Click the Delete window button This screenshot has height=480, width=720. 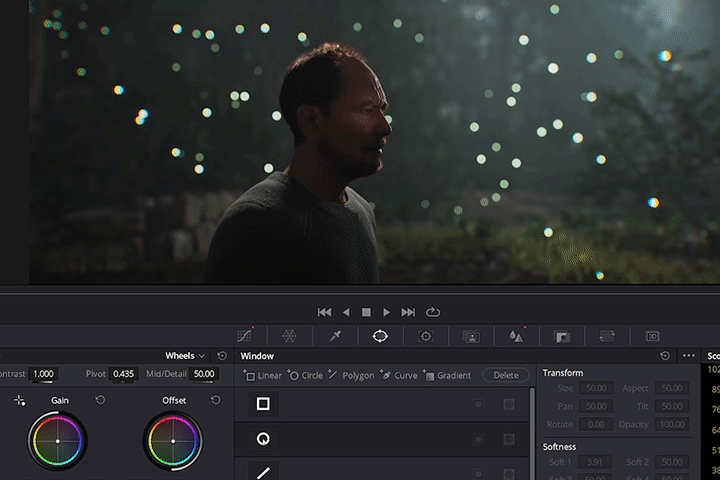pyautogui.click(x=506, y=375)
